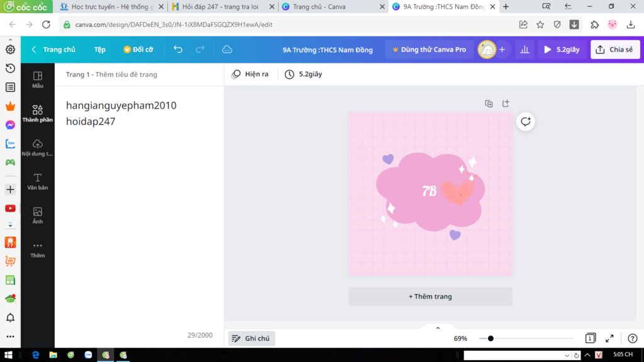The width and height of the screenshot is (644, 362).
Task: Click the notes text hangianguyepham2010
Action: point(121,106)
